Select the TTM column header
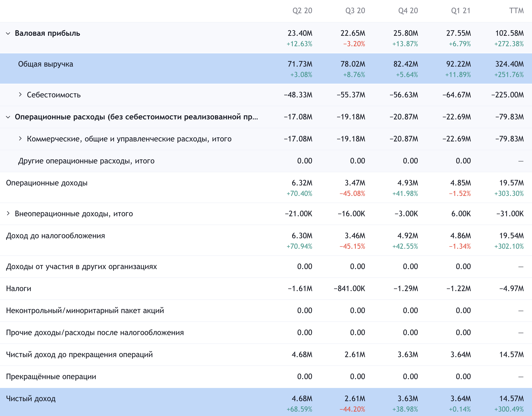Image resolution: width=532 pixels, height=416 pixels. (x=516, y=11)
